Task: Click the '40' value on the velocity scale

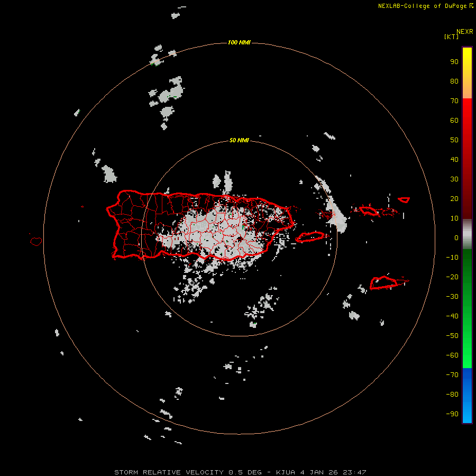Action: click(454, 160)
